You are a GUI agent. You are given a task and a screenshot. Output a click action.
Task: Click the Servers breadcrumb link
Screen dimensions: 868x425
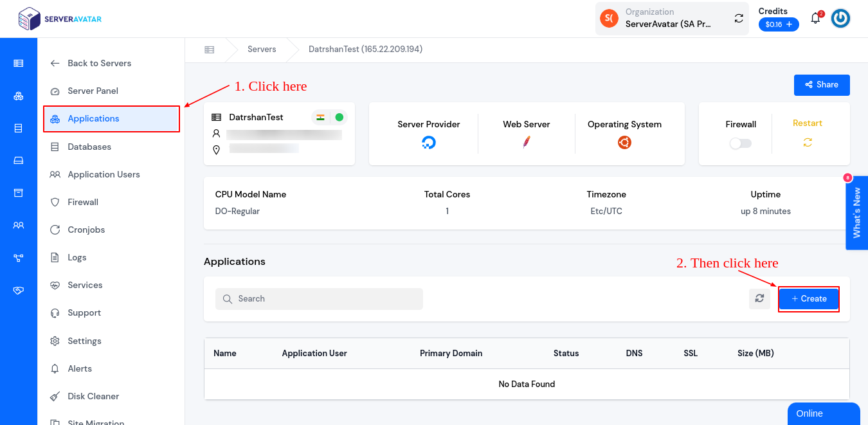262,49
